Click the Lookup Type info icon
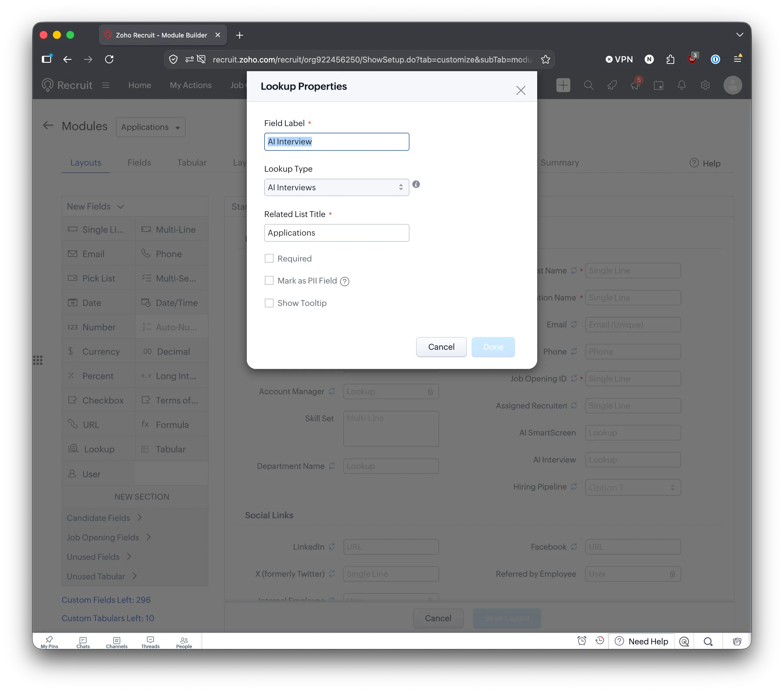The height and width of the screenshot is (692, 784). [416, 184]
